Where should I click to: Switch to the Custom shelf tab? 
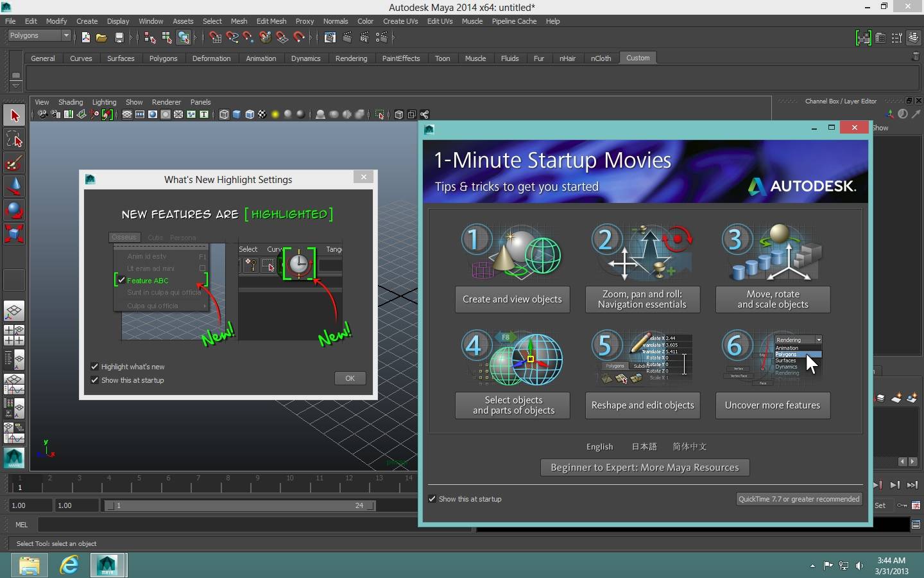click(x=638, y=58)
